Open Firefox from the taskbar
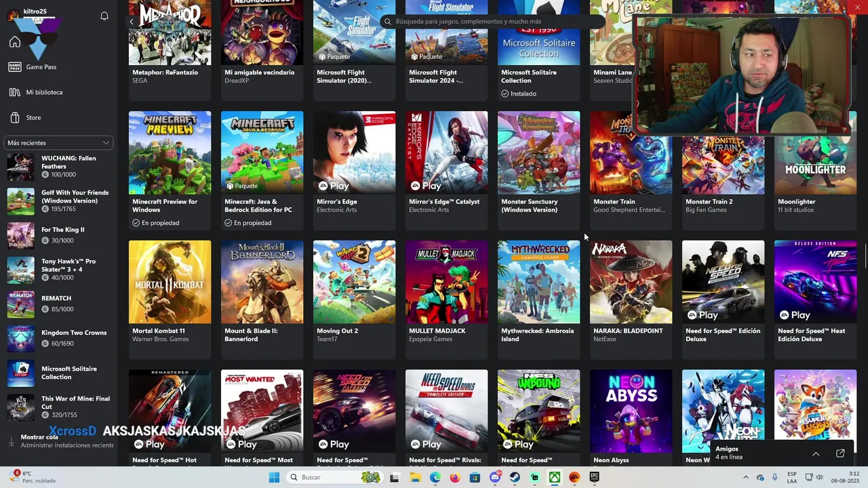Viewport: 868px width, 488px height. point(455,478)
